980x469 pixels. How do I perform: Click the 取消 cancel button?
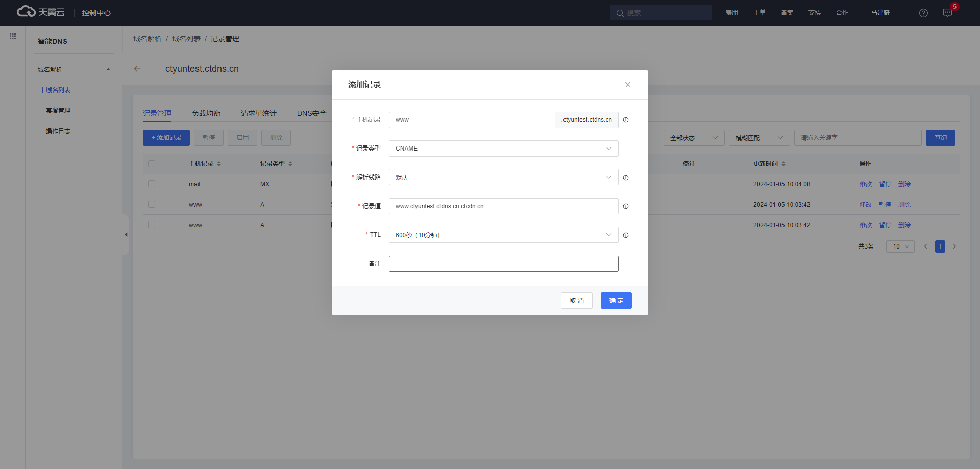click(x=577, y=301)
